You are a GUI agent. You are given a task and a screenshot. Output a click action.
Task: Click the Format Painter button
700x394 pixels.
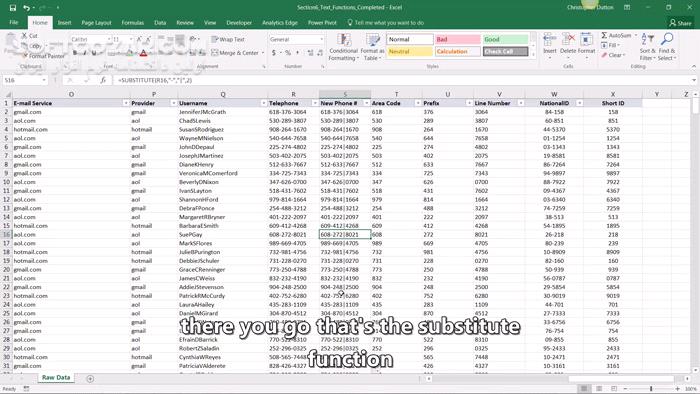tap(43, 56)
